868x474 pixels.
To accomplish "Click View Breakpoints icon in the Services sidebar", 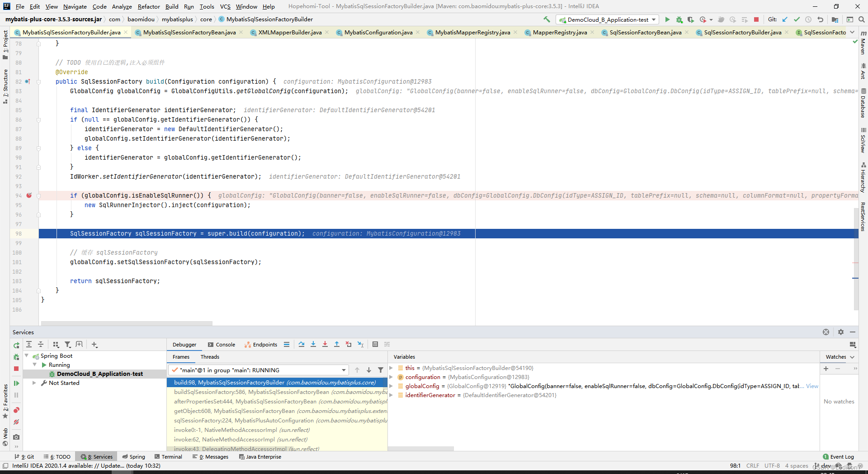I will pos(16,410).
